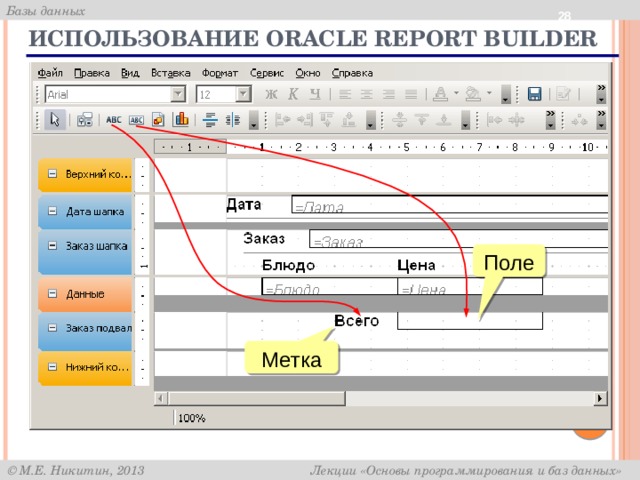640x480 pixels.
Task: Click into the font size 12 field
Action: [x=216, y=94]
